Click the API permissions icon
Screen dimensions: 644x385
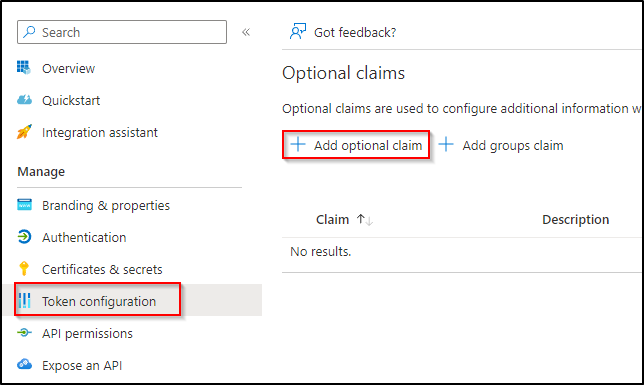[x=24, y=332]
